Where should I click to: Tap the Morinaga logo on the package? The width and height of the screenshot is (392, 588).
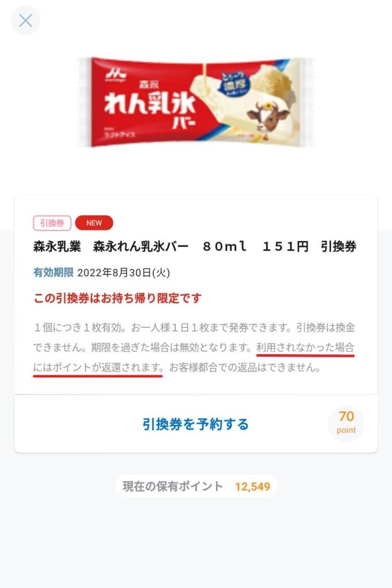[x=116, y=74]
